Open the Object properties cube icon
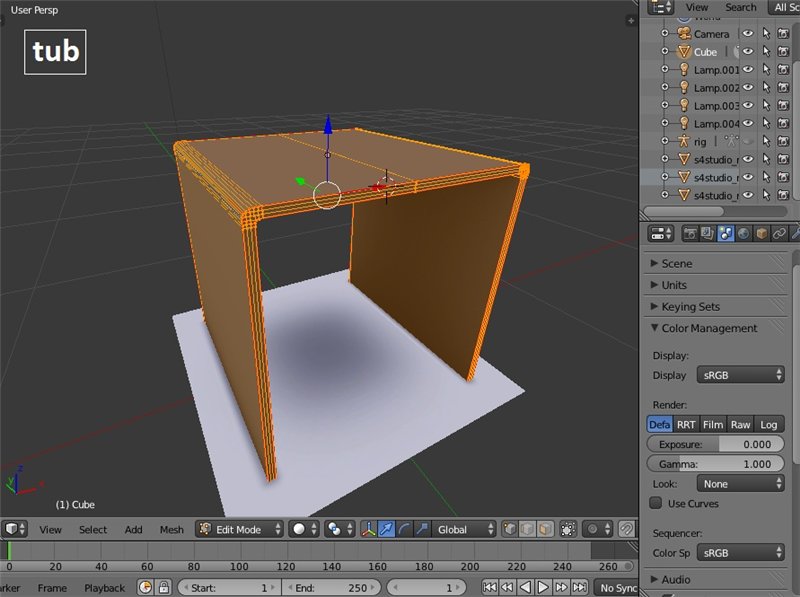Viewport: 800px width, 597px height. 761,234
